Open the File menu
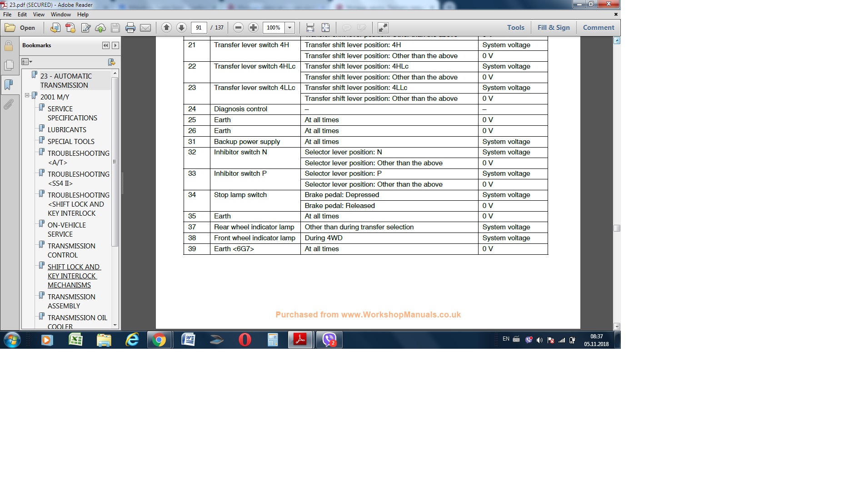 point(7,15)
